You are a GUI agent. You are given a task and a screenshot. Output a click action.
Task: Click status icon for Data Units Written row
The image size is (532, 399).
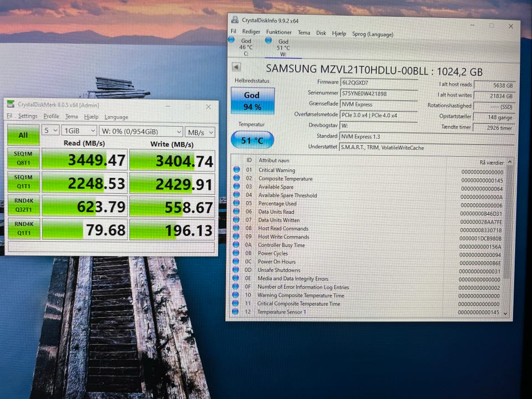point(236,219)
